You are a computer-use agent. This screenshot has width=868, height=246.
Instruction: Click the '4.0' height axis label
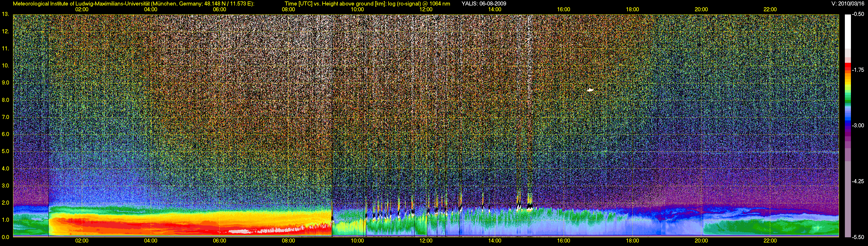click(x=5, y=168)
